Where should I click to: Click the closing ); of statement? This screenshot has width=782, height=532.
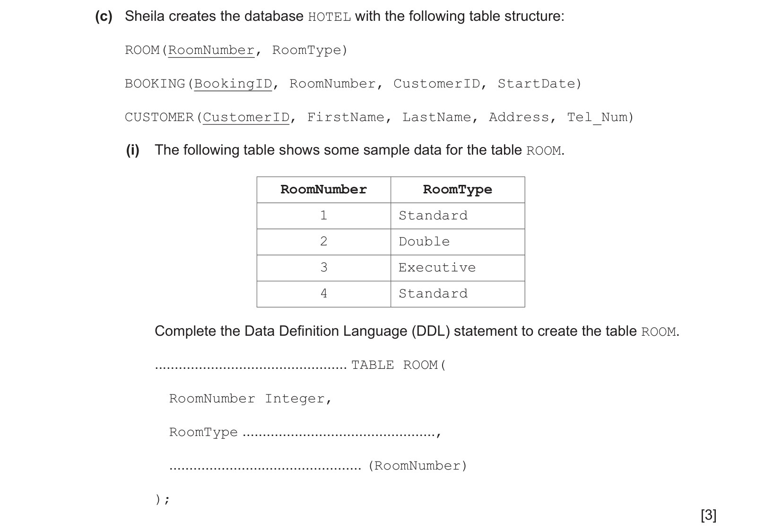pyautogui.click(x=162, y=499)
